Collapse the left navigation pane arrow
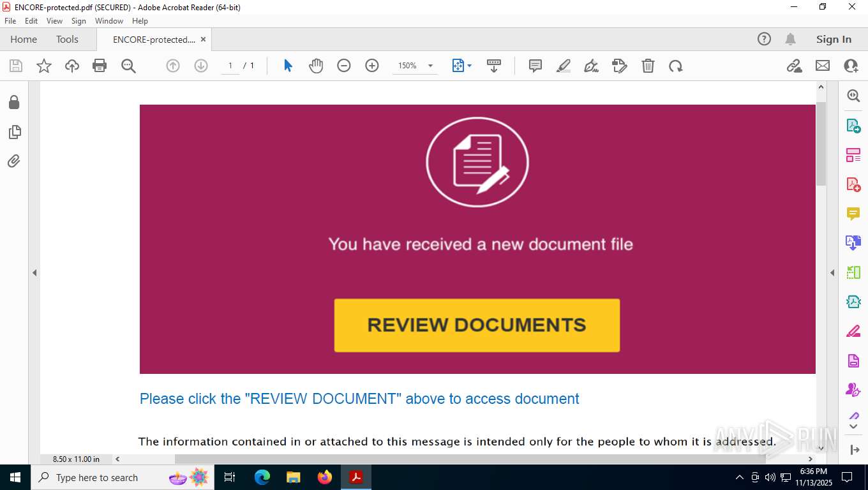868x490 pixels. pos(34,272)
